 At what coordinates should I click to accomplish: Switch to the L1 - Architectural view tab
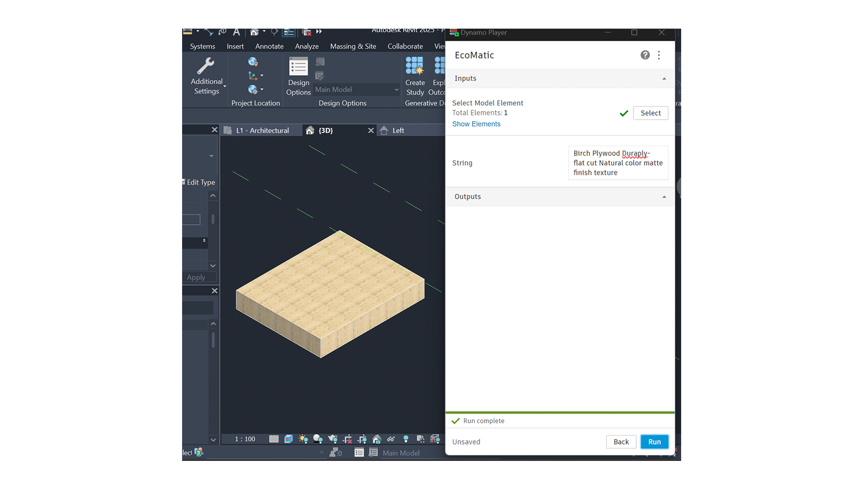(x=262, y=130)
